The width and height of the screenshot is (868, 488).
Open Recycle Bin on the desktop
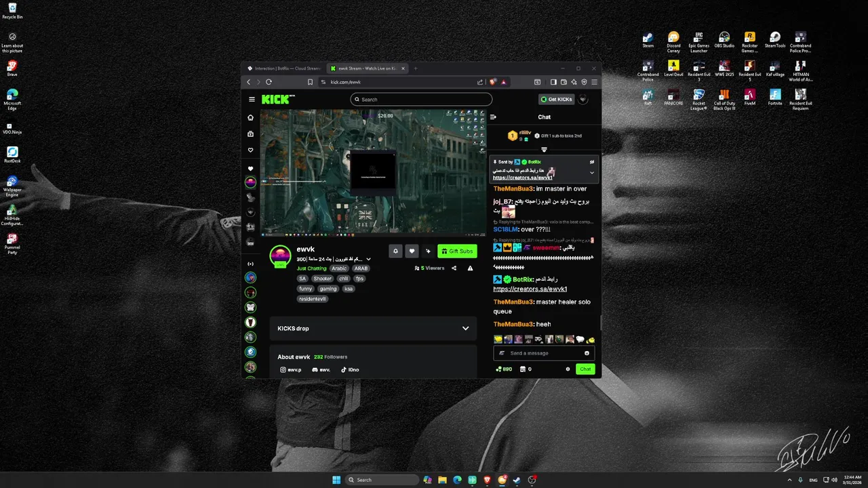click(x=12, y=11)
